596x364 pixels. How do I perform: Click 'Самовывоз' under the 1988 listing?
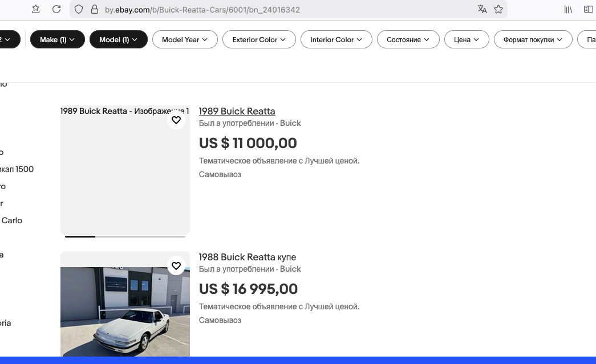(220, 320)
